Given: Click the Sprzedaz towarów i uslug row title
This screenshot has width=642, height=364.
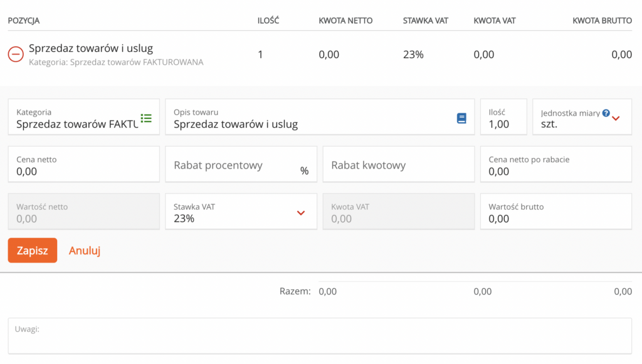Looking at the screenshot, I should 91,48.
